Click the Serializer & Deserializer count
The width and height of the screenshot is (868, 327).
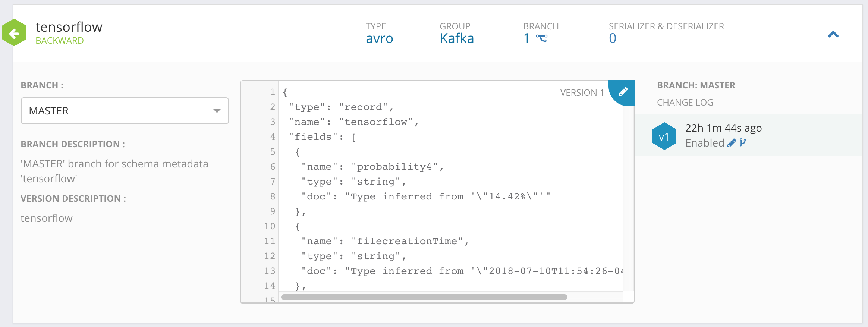coord(612,38)
